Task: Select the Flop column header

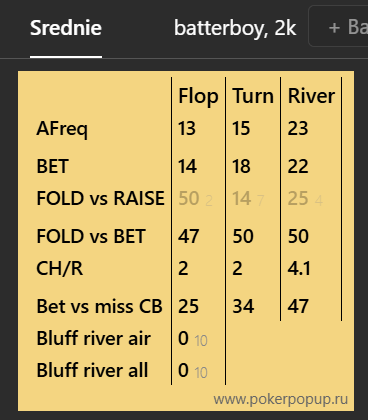Action: point(198,96)
